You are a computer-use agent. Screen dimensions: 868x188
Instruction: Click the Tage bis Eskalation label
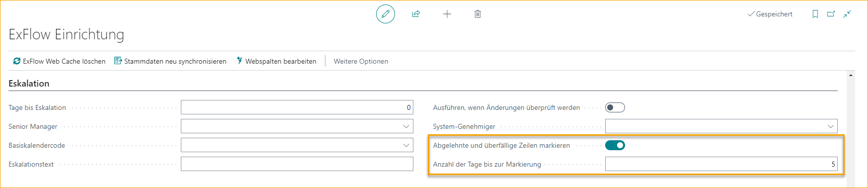37,107
